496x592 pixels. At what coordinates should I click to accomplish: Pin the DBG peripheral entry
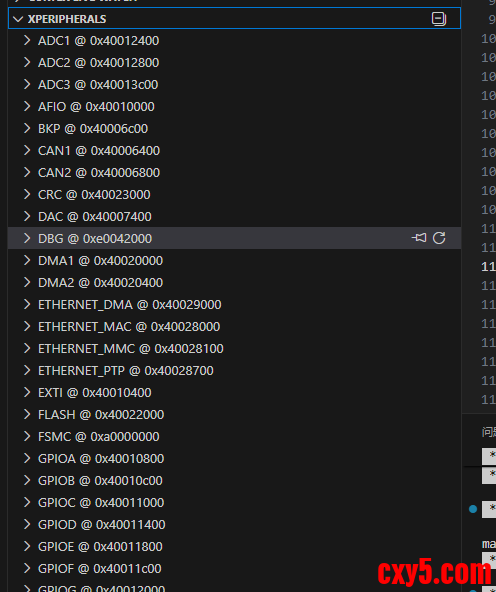[x=419, y=238]
